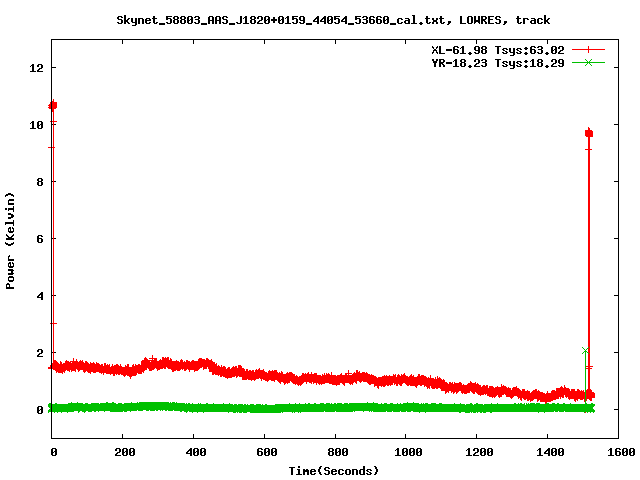Image resolution: width=640 pixels, height=480 pixels.
Task: Click the x-axis tick label 400
Action: 196,452
